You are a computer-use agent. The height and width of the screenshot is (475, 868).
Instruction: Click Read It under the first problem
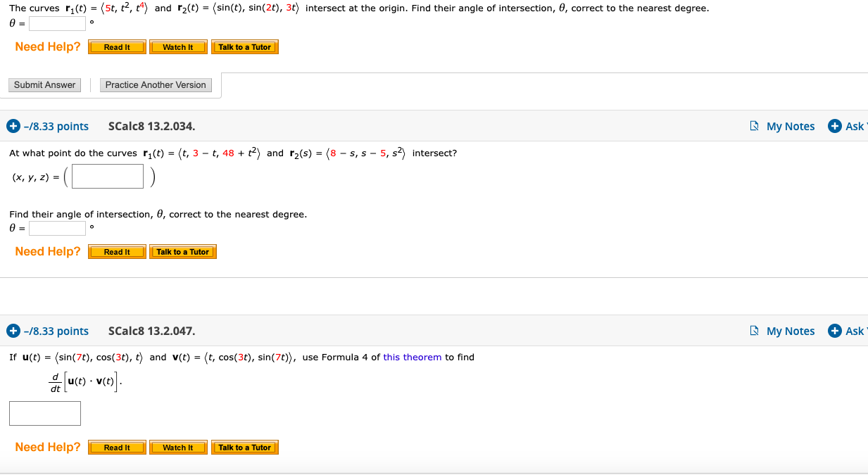click(x=116, y=46)
